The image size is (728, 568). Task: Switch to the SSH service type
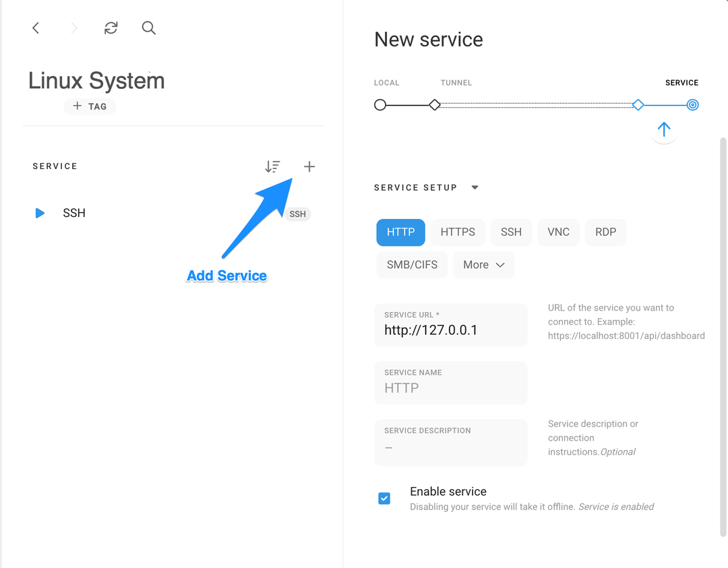pos(511,232)
